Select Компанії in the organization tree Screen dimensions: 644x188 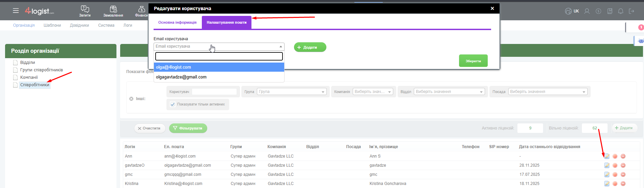pos(29,77)
